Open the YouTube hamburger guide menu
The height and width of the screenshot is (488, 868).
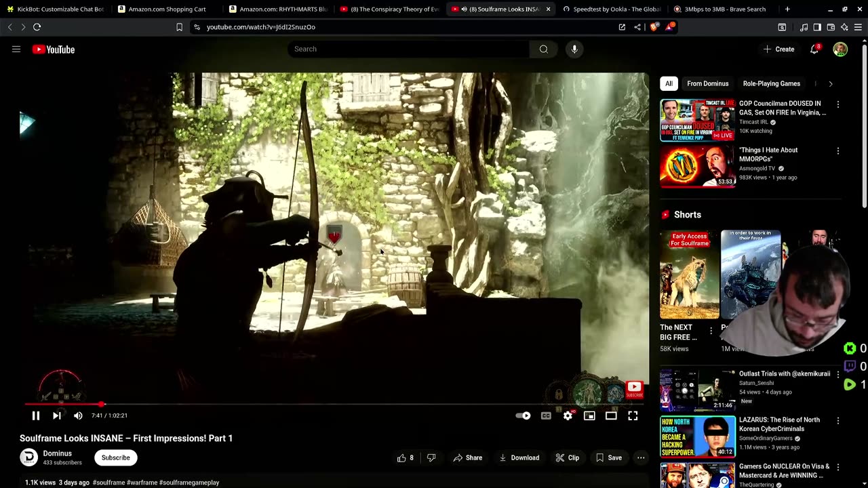click(16, 49)
